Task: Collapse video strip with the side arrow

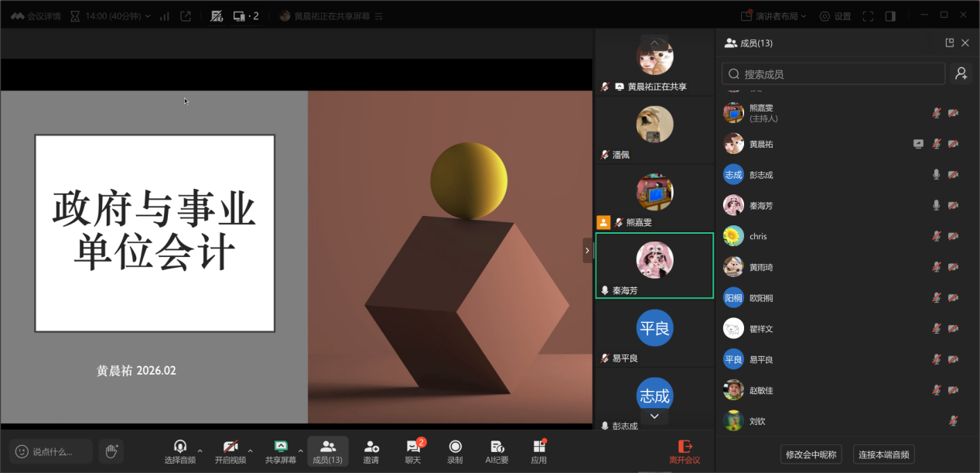Action: pos(587,250)
